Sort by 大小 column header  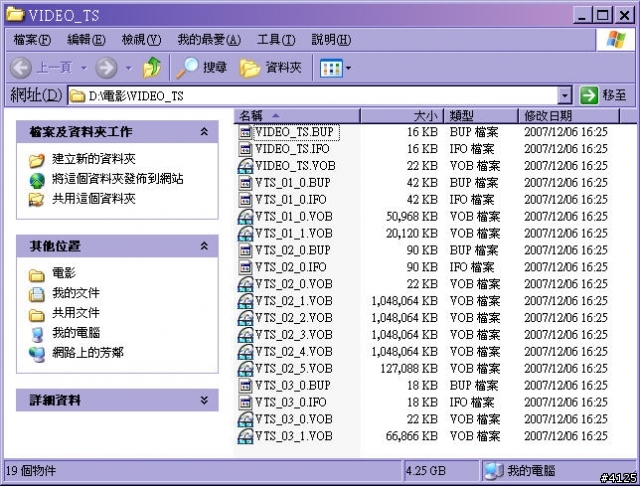(x=401, y=116)
